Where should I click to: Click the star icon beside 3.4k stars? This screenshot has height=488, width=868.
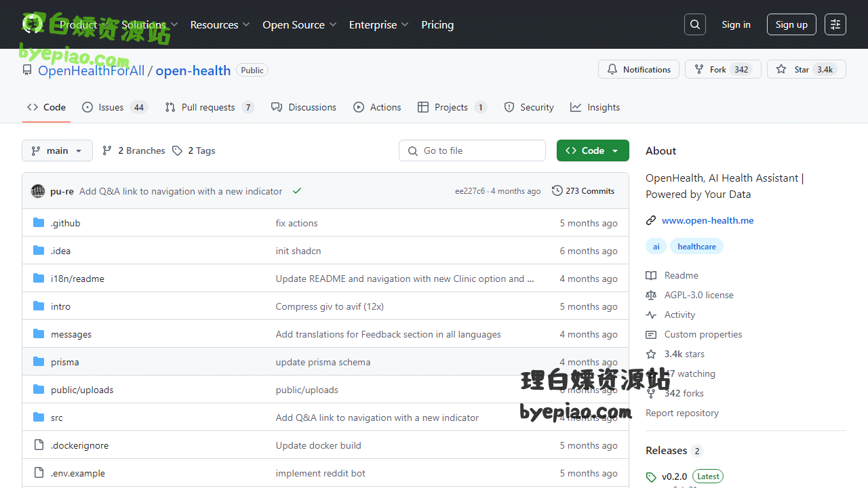pos(651,354)
